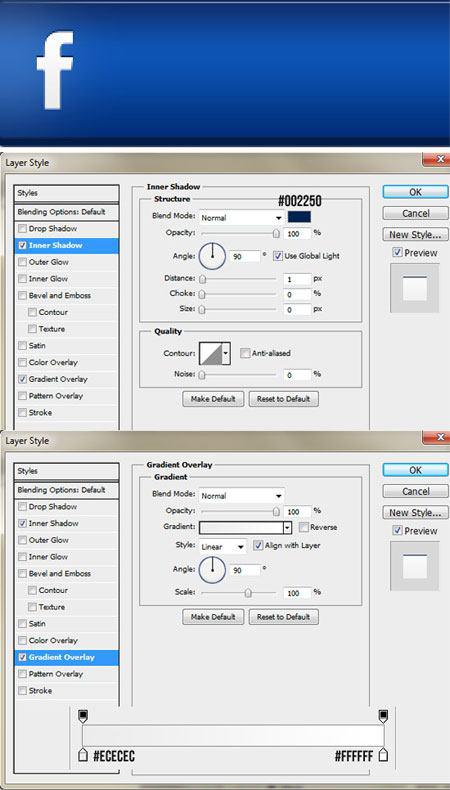Enable Drop Shadow in upper dialog

[x=22, y=229]
